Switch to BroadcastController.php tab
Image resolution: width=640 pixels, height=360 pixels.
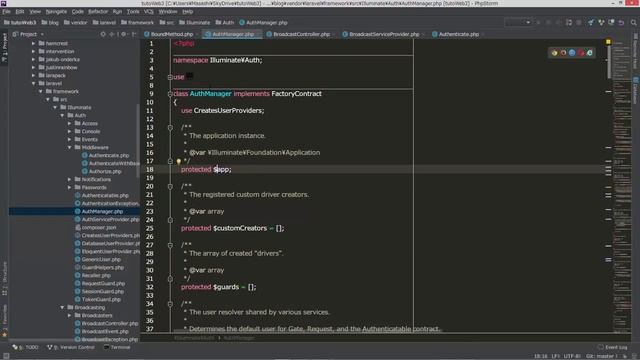click(x=301, y=34)
